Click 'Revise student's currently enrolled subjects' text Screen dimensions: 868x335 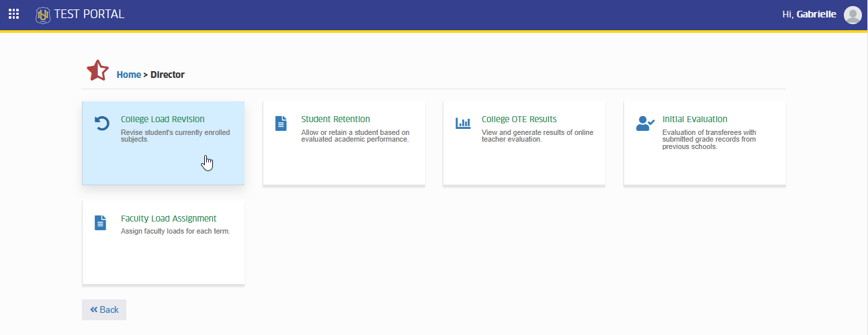[x=175, y=136]
